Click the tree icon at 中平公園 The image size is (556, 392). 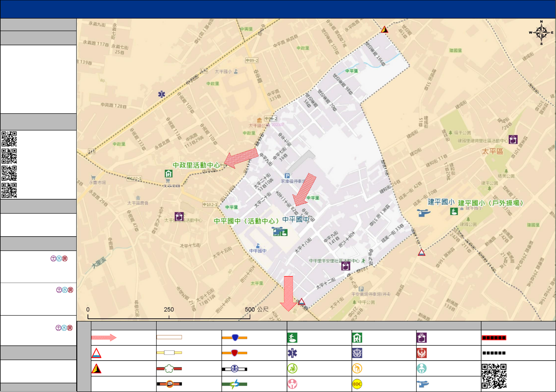pyautogui.click(x=354, y=302)
